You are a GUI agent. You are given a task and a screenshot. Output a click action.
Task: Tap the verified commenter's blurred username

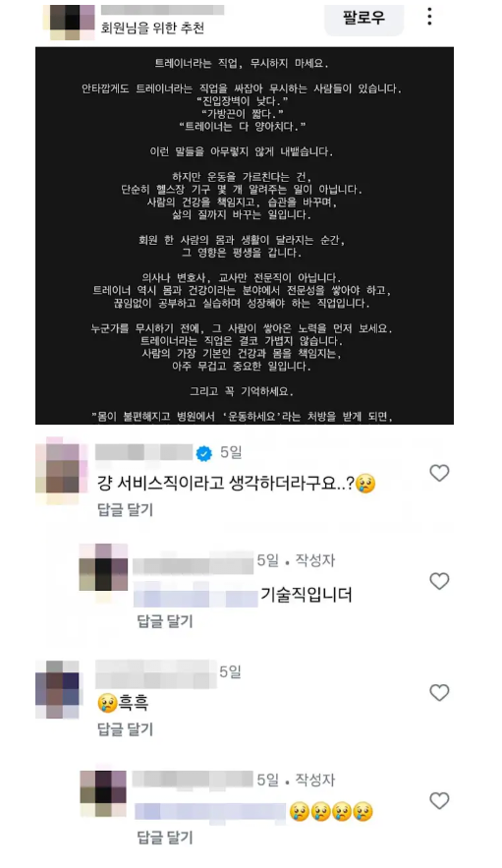coord(143,452)
